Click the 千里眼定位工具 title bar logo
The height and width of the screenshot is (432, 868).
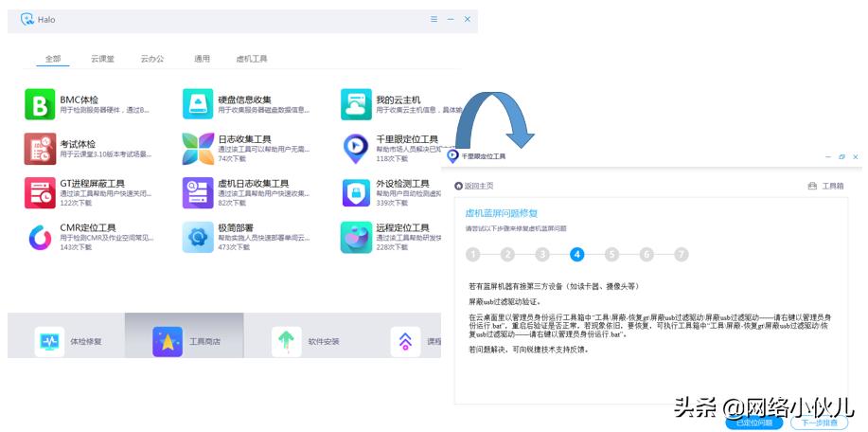point(452,156)
